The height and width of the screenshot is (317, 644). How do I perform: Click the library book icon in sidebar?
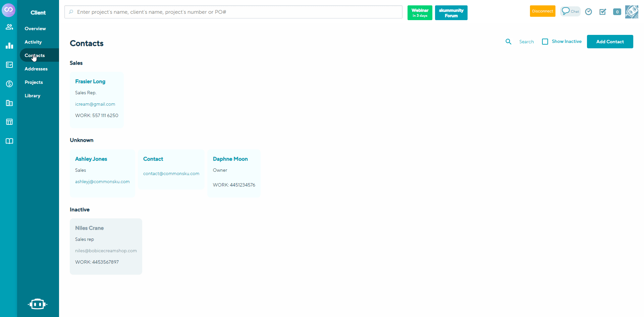[9, 141]
